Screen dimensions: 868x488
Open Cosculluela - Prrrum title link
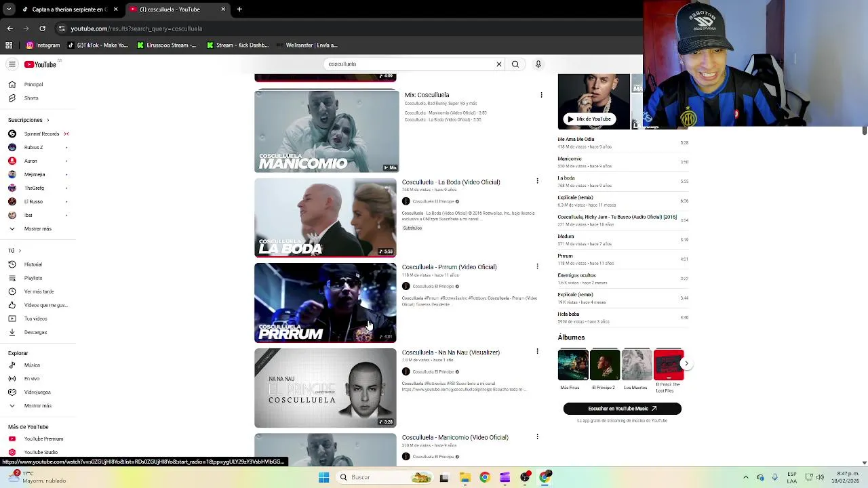point(449,267)
